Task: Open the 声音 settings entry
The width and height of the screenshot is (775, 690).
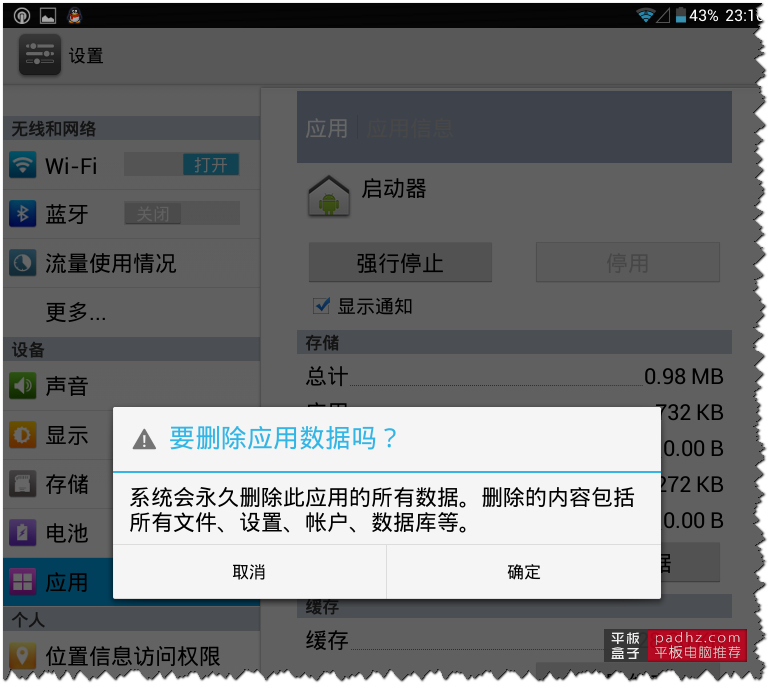Action: tap(132, 388)
